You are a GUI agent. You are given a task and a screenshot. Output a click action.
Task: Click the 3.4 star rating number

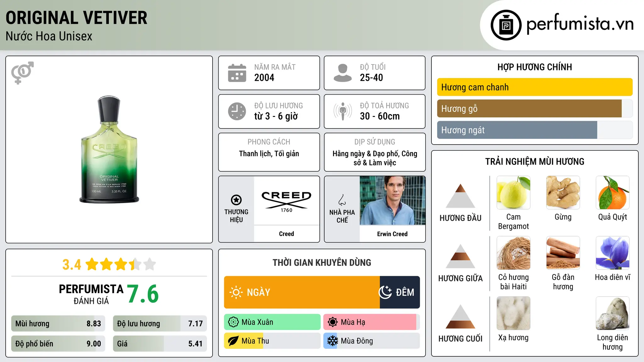[72, 265]
